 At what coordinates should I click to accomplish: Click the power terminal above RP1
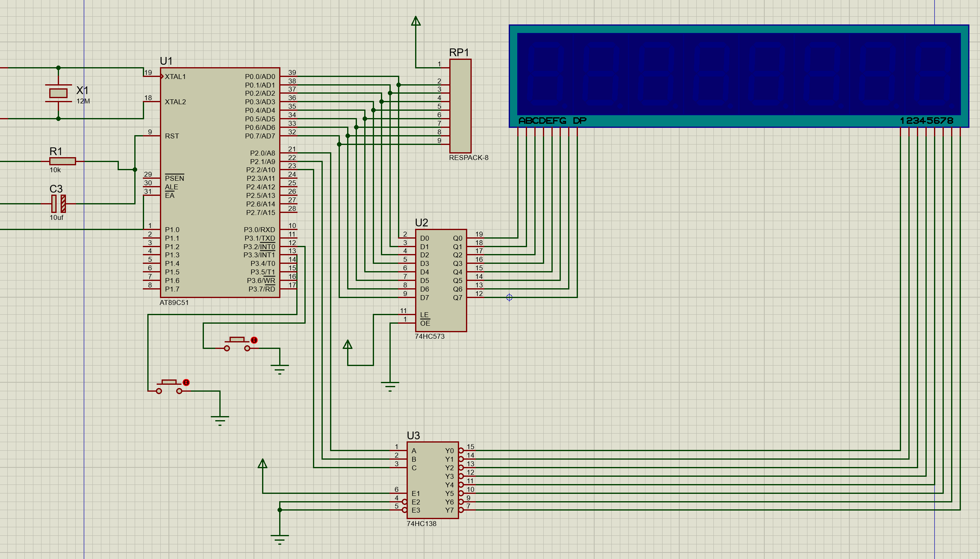416,21
